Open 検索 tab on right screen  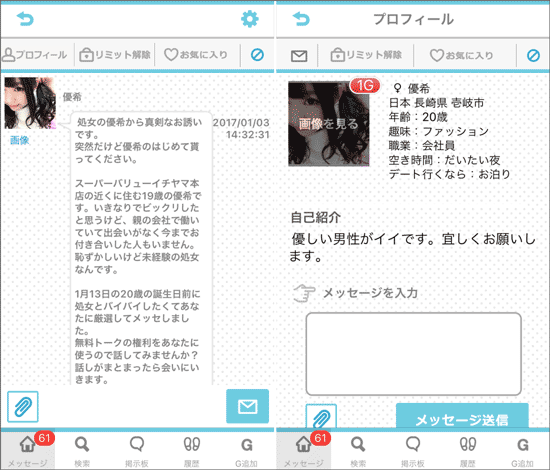[358, 451]
